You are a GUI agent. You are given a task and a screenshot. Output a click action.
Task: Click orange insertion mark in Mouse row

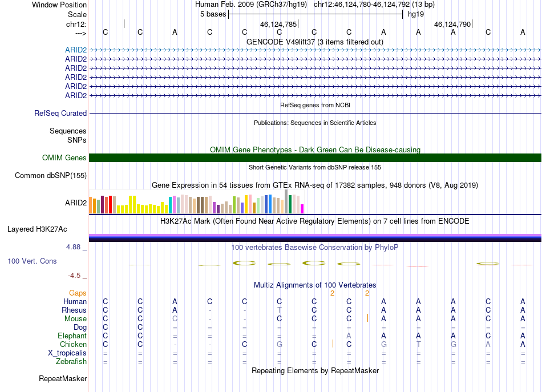[367, 318]
